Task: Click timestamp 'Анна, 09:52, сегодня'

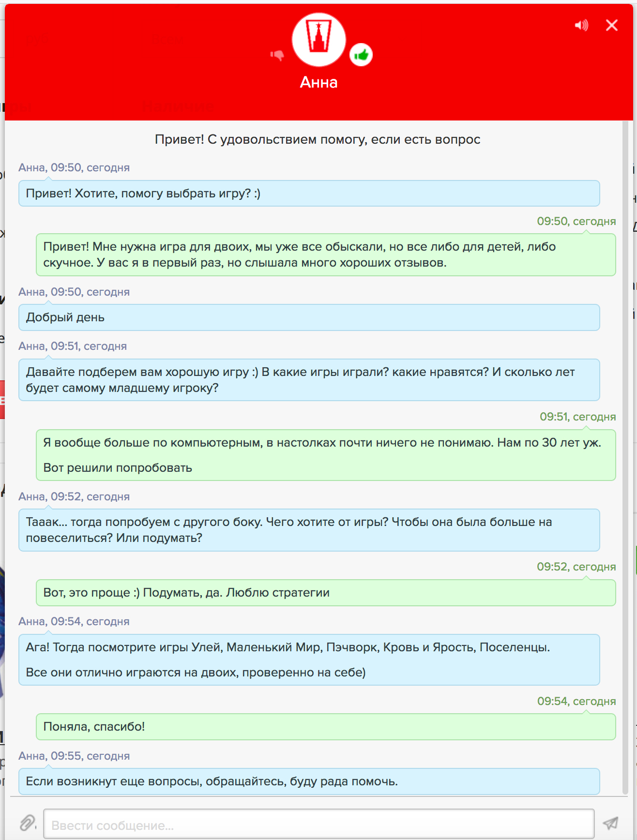Action: (x=74, y=496)
